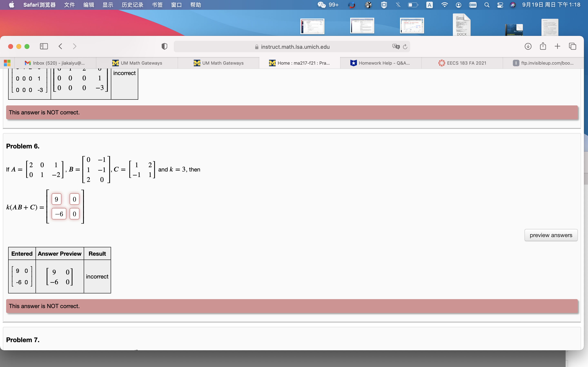This screenshot has height=367, width=588.
Task: Open a new tab with plus
Action: point(557,46)
